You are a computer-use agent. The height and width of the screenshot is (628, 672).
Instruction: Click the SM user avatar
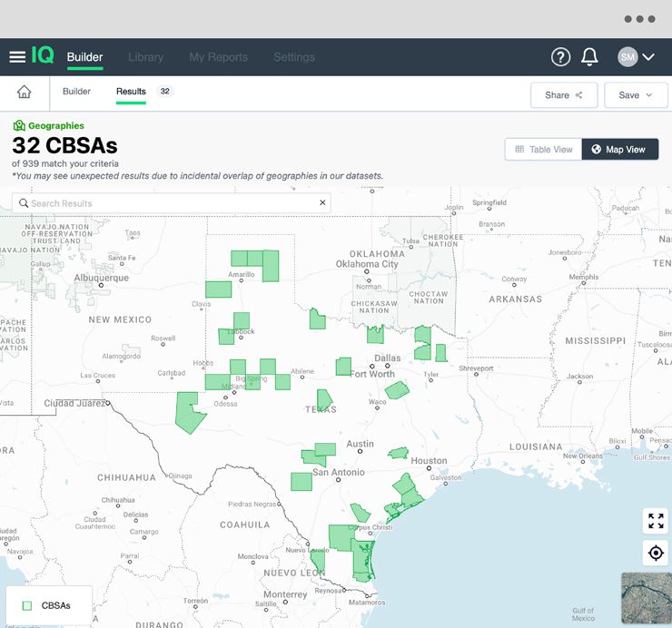tap(628, 57)
